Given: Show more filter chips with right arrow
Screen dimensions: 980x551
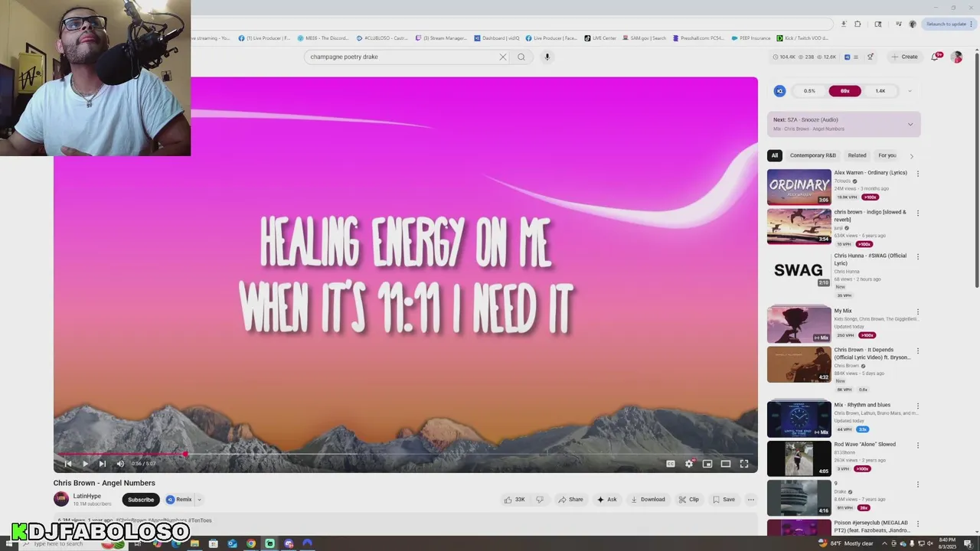Looking at the screenshot, I should tap(911, 156).
